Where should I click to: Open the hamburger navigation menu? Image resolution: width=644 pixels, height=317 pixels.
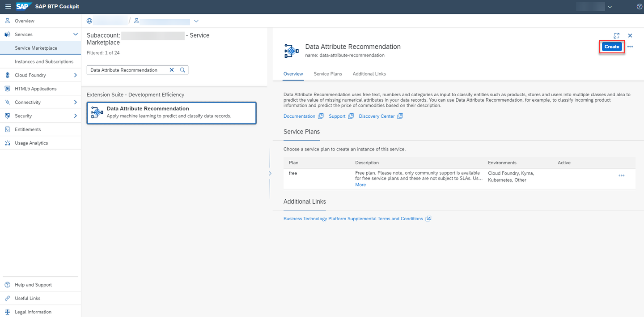[8, 7]
